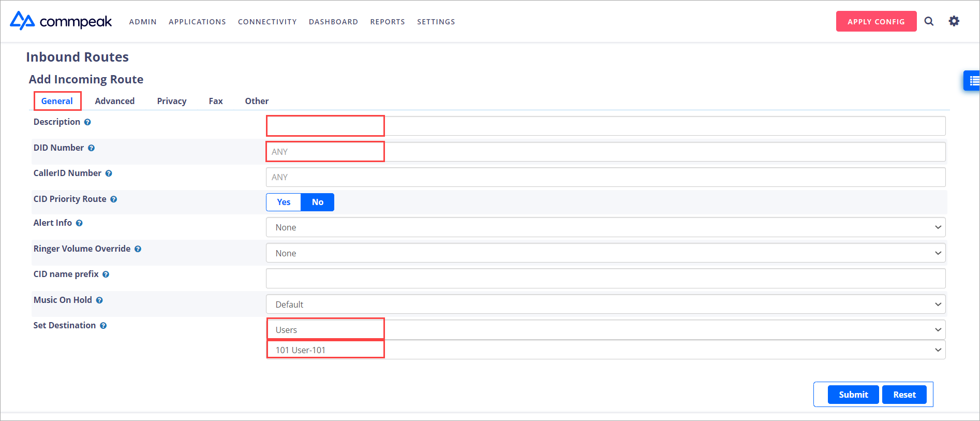Open the Ringer Volume Override dropdown

click(605, 253)
